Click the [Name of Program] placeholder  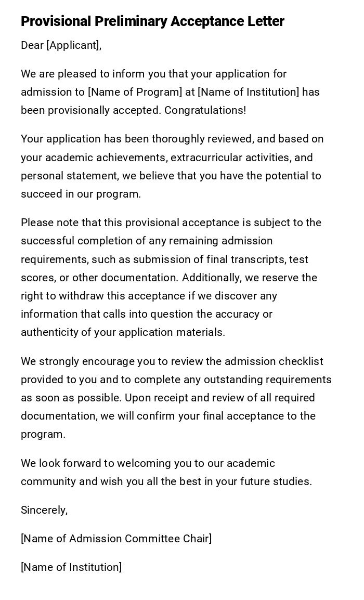click(135, 92)
